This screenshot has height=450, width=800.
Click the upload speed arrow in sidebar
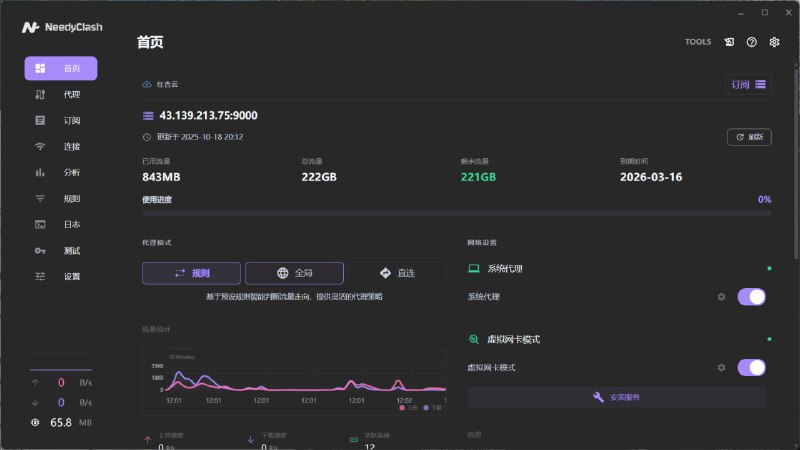point(35,383)
